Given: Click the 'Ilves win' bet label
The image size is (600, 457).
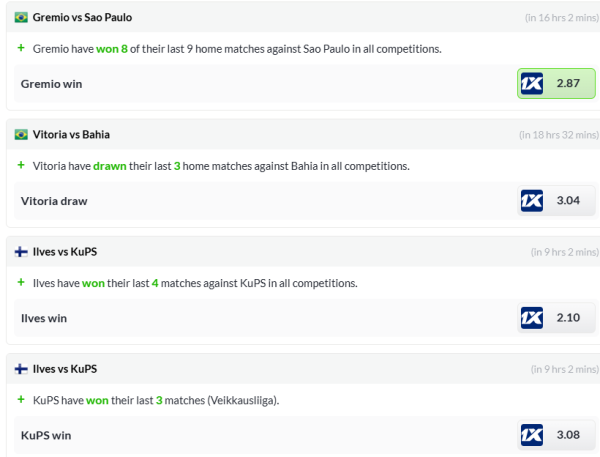Looking at the screenshot, I should click(x=44, y=318).
